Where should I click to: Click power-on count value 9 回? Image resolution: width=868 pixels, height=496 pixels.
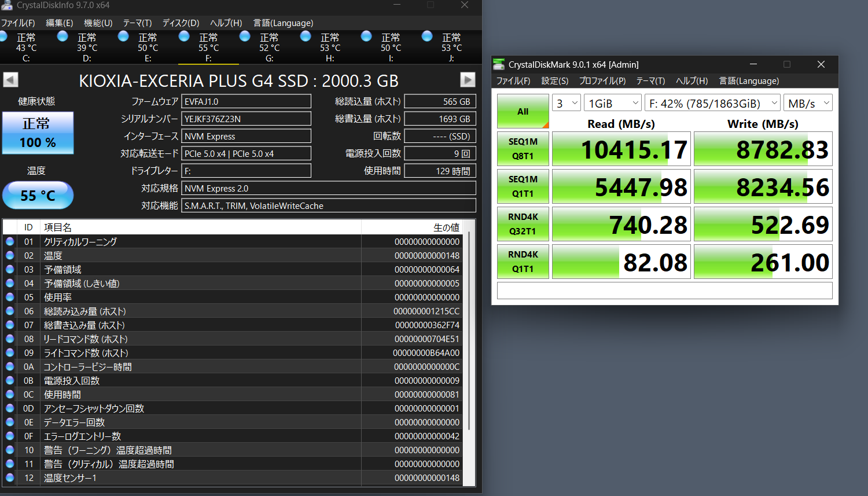pyautogui.click(x=440, y=153)
